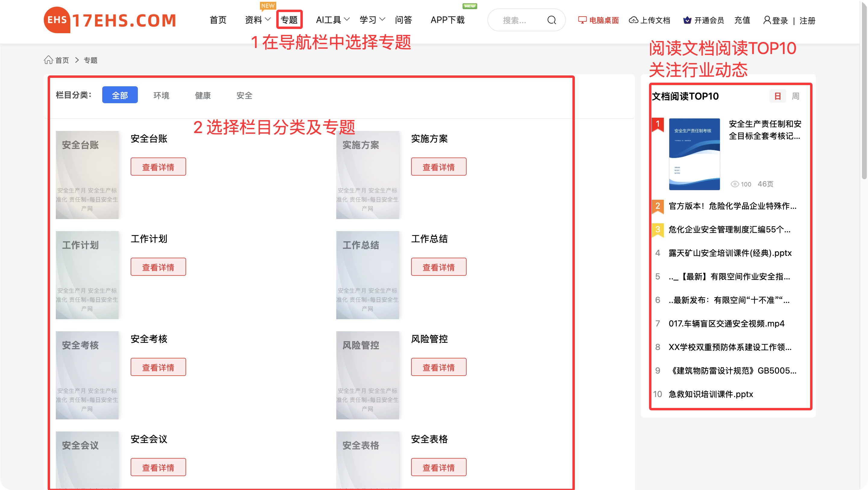This screenshot has height=490, width=868.
Task: Open 专题 in the navigation bar
Action: click(x=289, y=20)
